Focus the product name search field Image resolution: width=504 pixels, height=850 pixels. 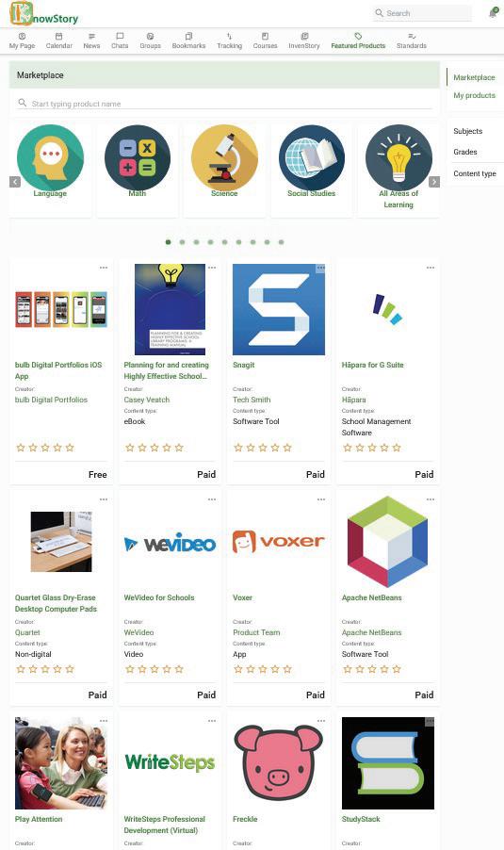click(x=224, y=103)
